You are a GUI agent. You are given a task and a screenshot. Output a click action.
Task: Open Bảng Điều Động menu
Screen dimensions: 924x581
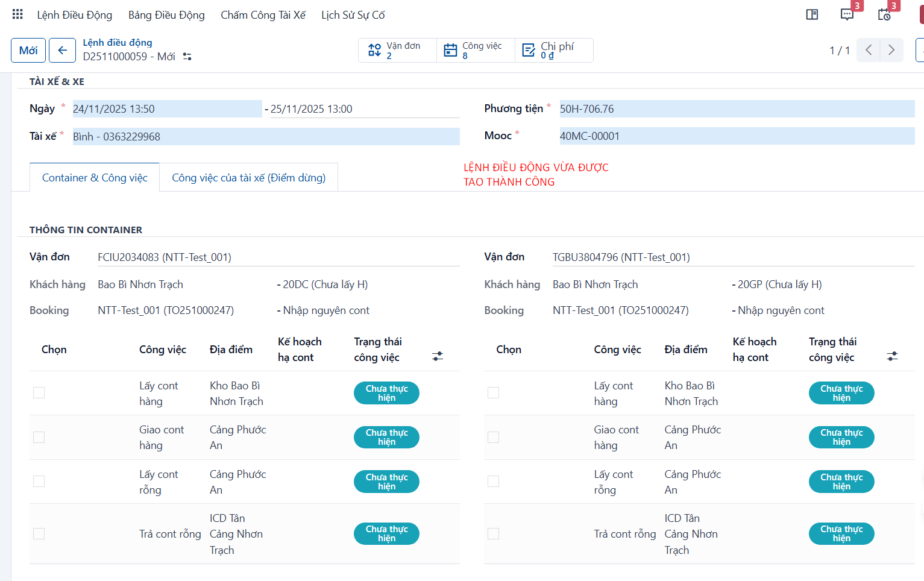click(x=166, y=14)
